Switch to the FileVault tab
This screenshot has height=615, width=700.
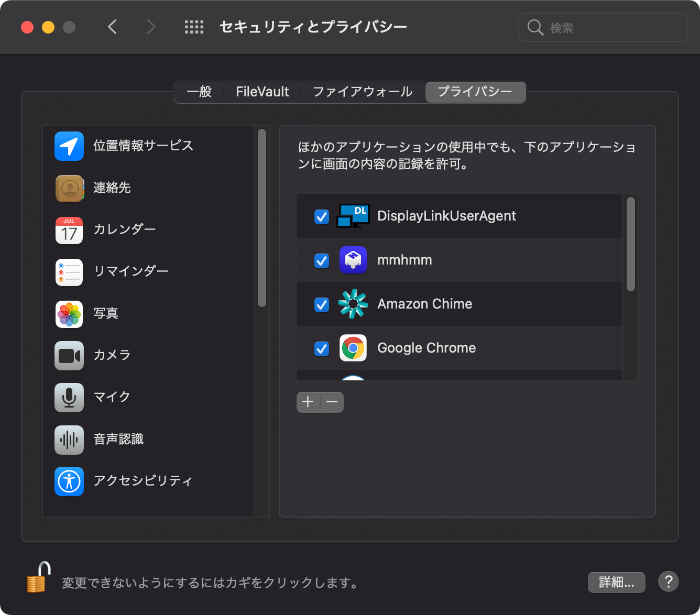coord(262,92)
